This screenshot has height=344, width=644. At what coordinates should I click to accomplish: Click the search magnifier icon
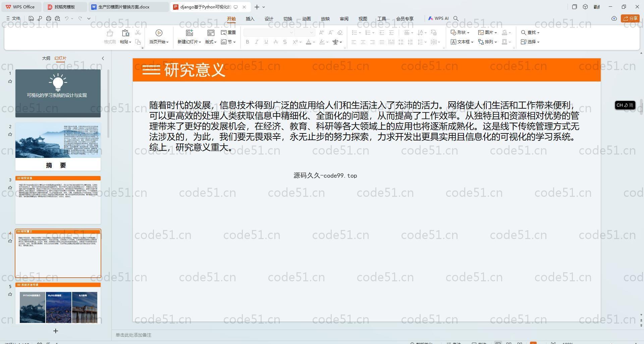coord(456,18)
